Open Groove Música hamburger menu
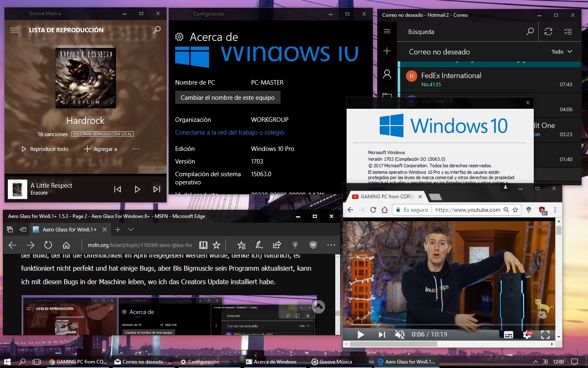The image size is (588, 368). click(x=14, y=30)
